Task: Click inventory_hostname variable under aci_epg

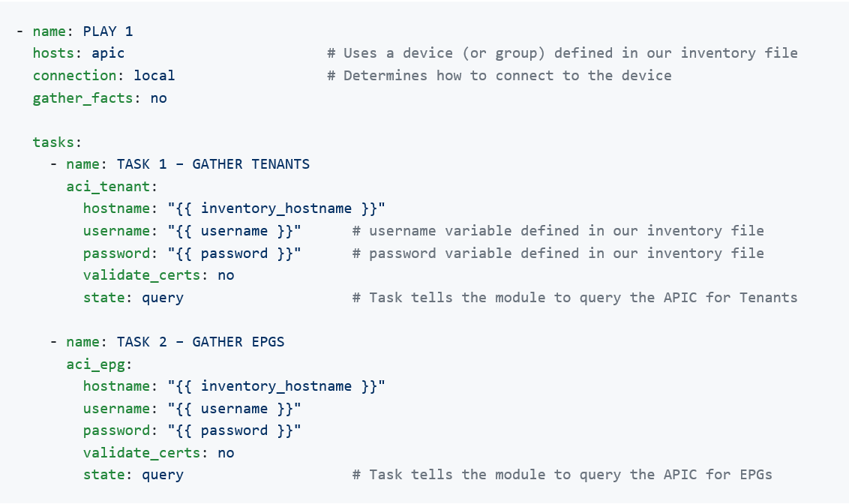Action: pos(276,386)
